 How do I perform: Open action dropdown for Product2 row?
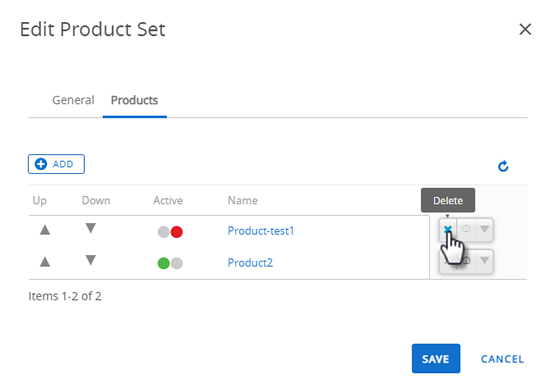click(484, 261)
